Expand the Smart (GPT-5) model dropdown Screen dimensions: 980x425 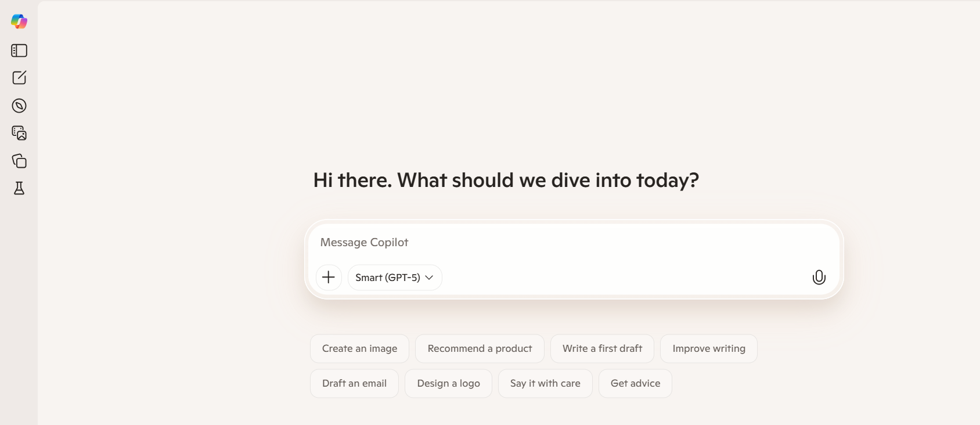tap(395, 278)
